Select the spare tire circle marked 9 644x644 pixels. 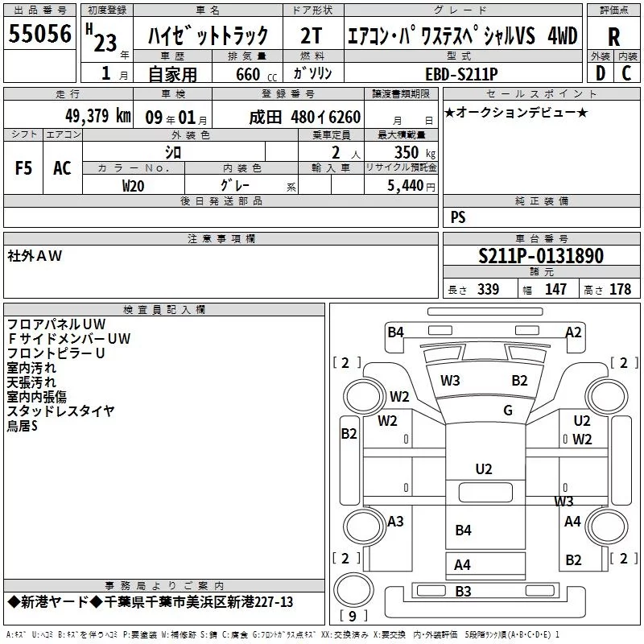pyautogui.click(x=353, y=589)
